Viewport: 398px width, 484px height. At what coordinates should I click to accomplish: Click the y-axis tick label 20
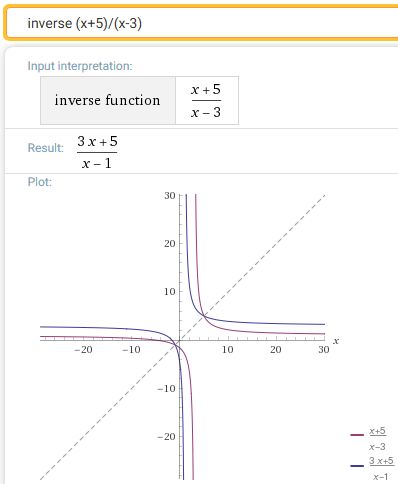point(170,244)
